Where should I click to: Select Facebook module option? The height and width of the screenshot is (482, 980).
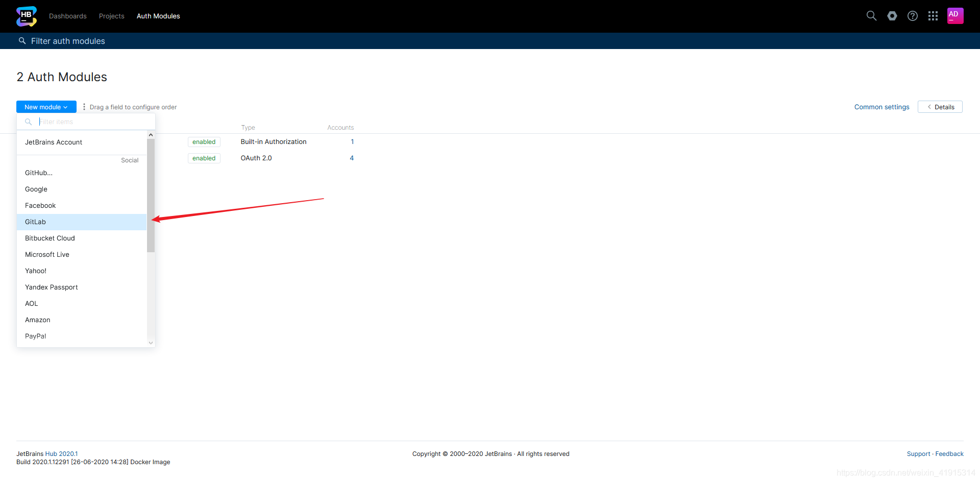[x=82, y=205]
